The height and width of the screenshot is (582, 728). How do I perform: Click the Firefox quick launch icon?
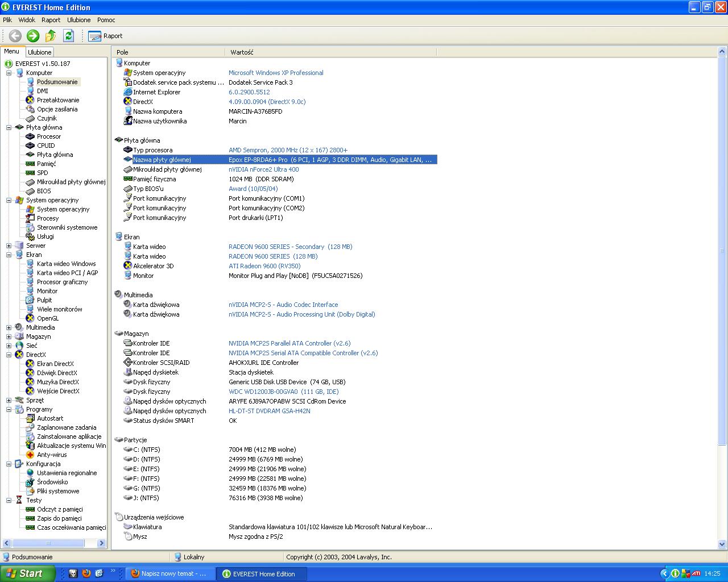tap(86, 573)
